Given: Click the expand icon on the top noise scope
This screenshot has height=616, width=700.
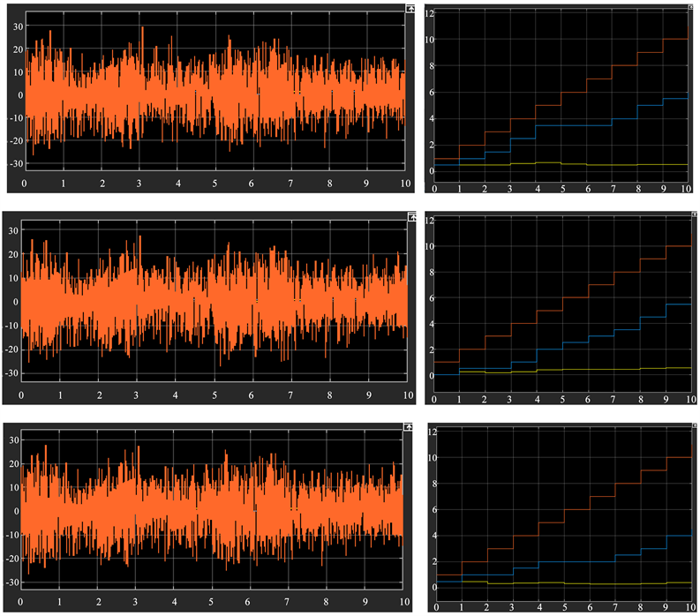Looking at the screenshot, I should click(410, 8).
